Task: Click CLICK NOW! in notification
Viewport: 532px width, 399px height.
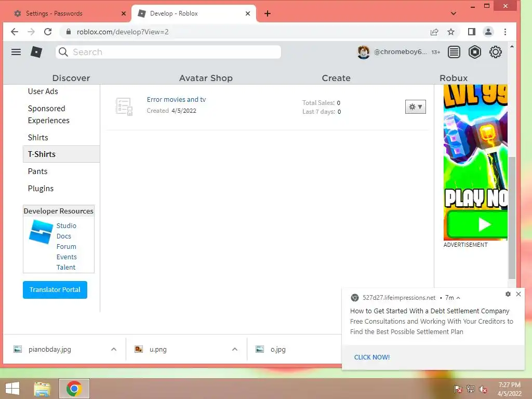Action: tap(372, 357)
